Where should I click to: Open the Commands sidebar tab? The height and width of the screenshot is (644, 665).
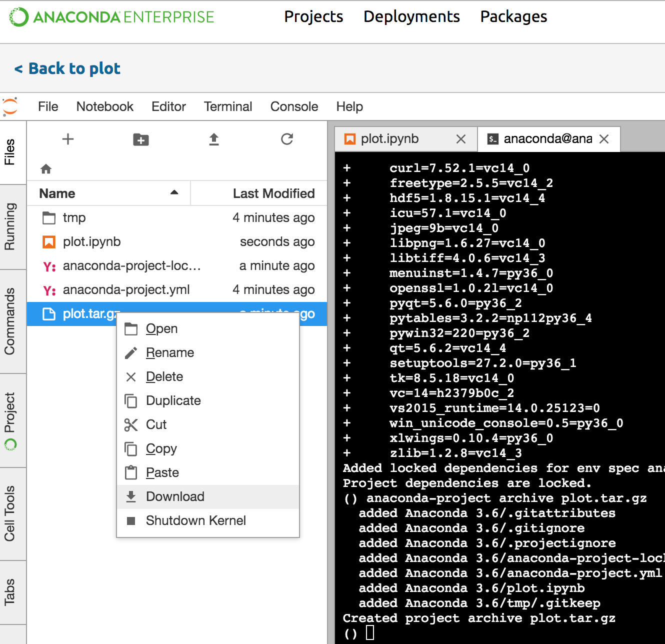(x=13, y=321)
